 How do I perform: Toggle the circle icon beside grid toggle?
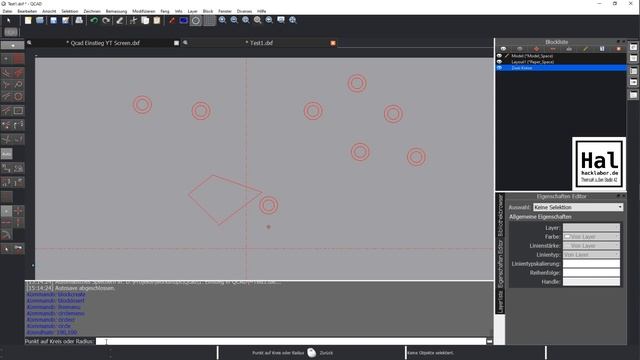point(196,20)
